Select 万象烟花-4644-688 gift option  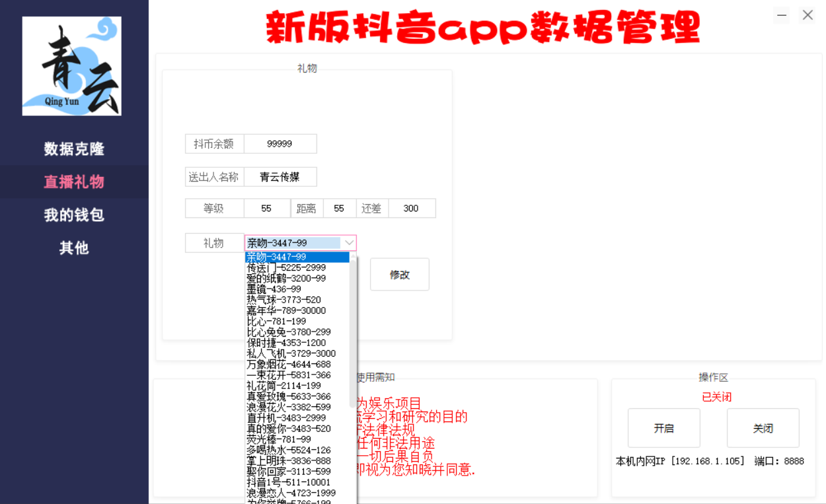pyautogui.click(x=297, y=364)
